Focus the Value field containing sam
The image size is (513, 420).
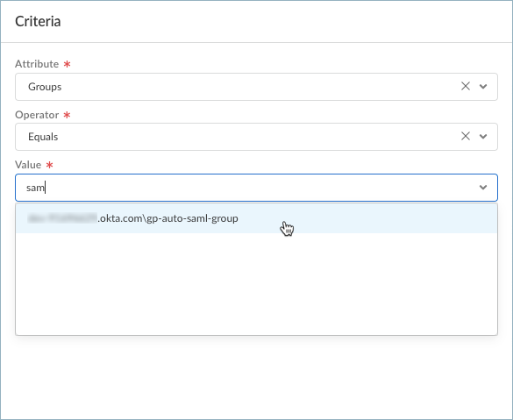tap(256, 188)
